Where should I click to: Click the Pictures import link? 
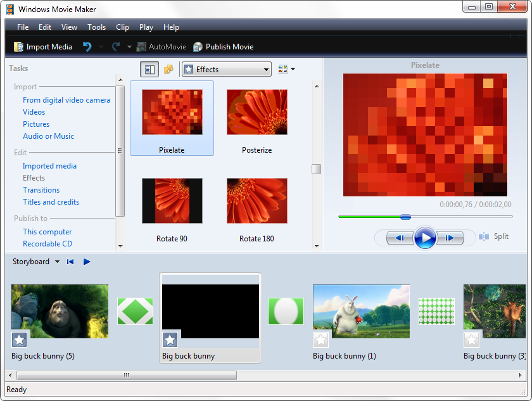click(36, 124)
